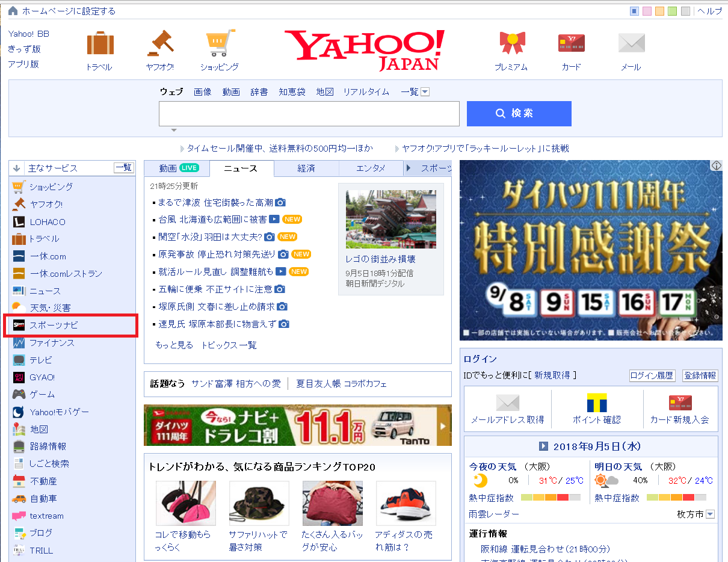Click the Yahoo! JAPAN logo
This screenshot has height=562, width=728.
[x=365, y=49]
